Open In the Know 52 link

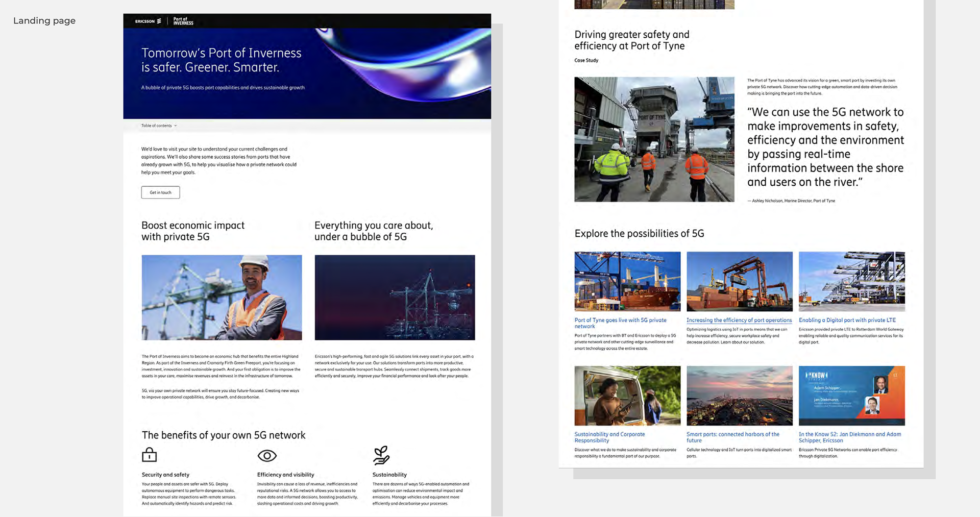850,437
